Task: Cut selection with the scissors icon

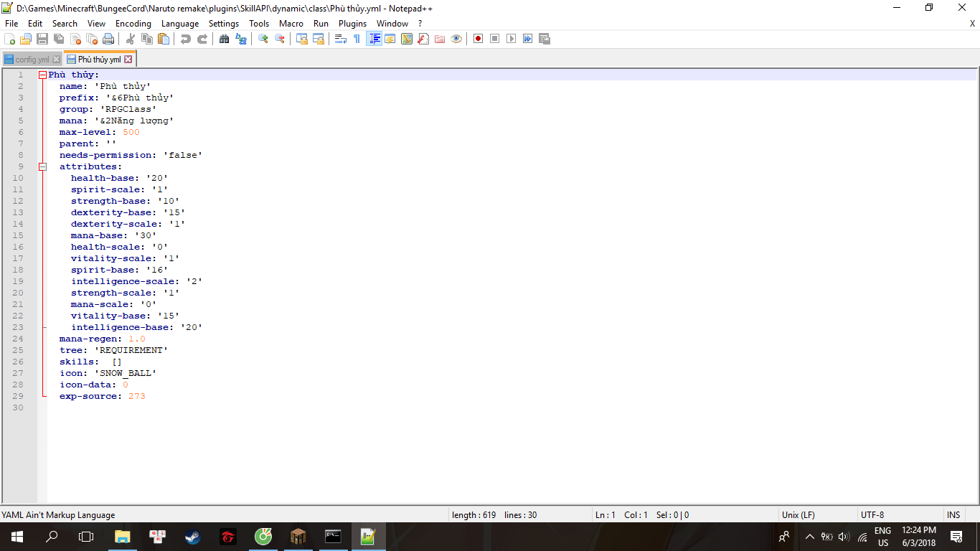Action: (x=131, y=39)
